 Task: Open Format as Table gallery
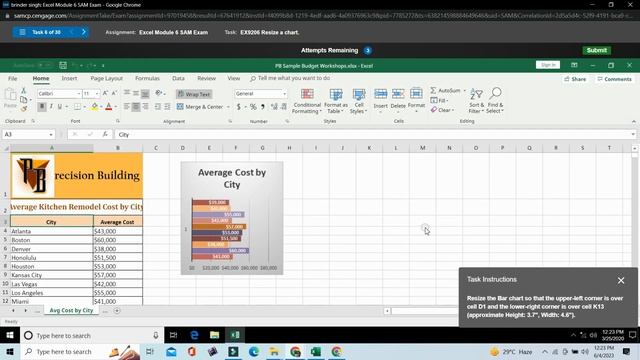point(336,101)
